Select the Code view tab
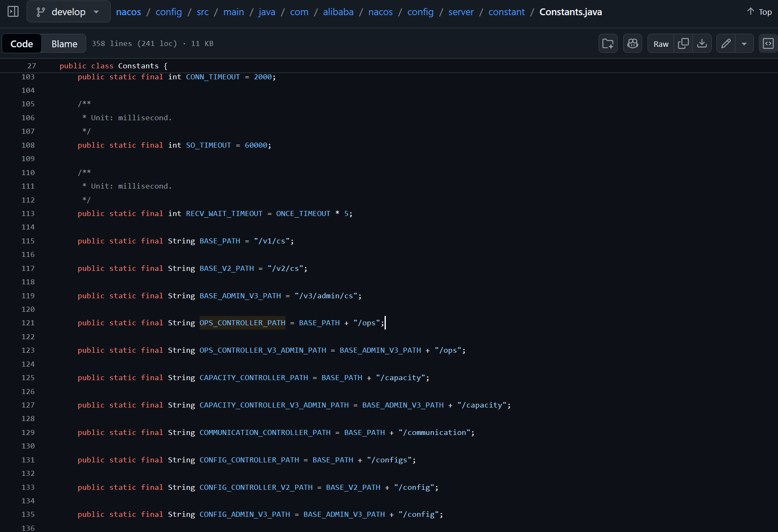The image size is (778, 532). (x=22, y=43)
